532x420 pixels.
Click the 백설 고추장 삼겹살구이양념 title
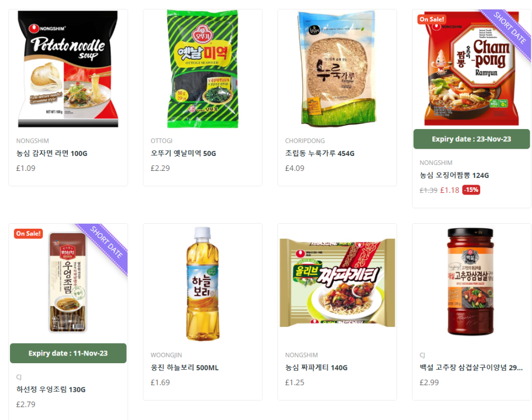(x=471, y=368)
